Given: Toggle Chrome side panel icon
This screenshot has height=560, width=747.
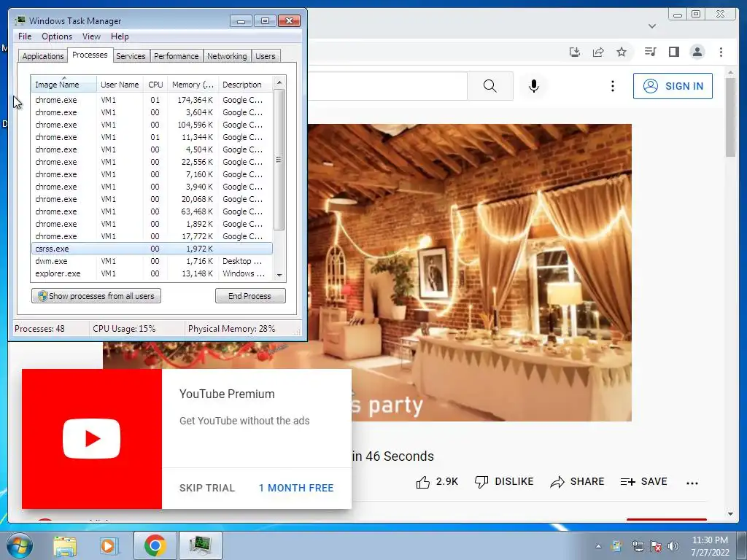Looking at the screenshot, I should [673, 52].
